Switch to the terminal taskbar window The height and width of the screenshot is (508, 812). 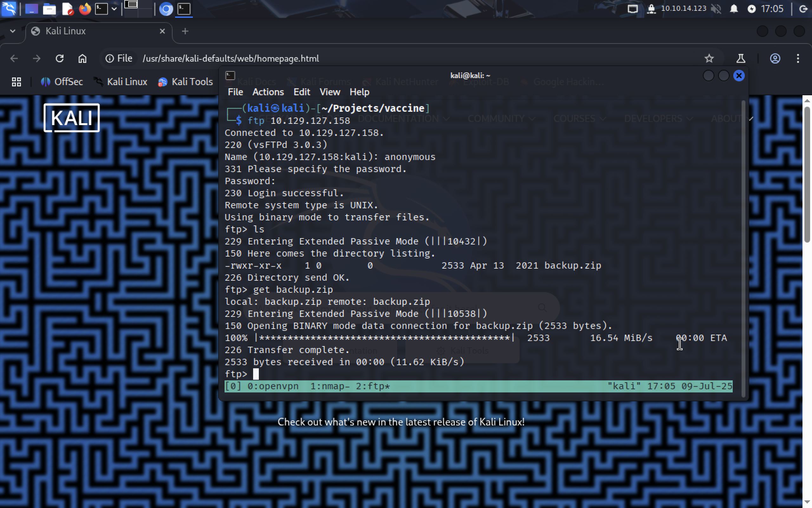pos(184,9)
